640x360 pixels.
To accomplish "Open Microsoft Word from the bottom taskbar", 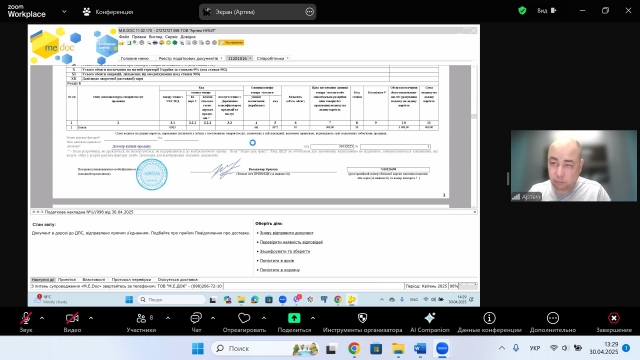I will 420,349.
